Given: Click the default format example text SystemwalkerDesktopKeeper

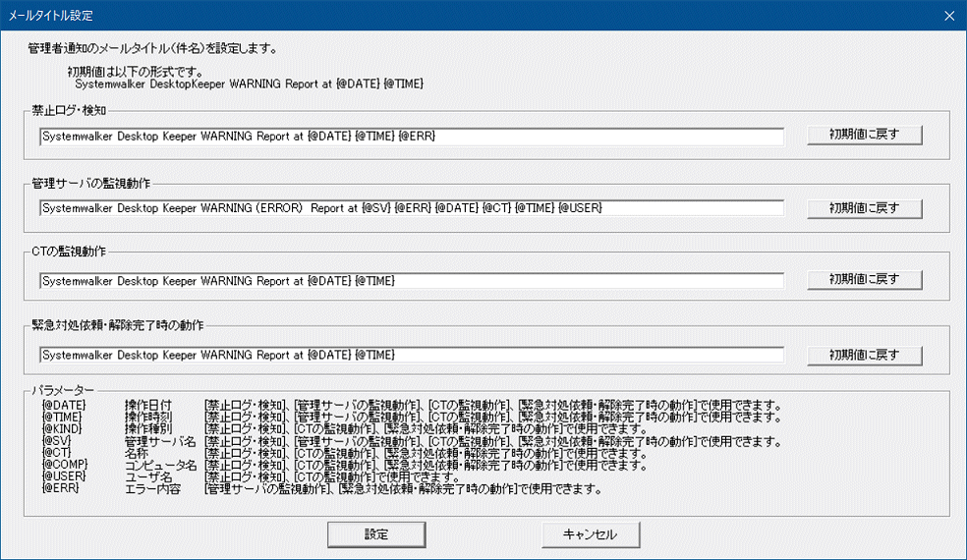Looking at the screenshot, I should pos(250,84).
